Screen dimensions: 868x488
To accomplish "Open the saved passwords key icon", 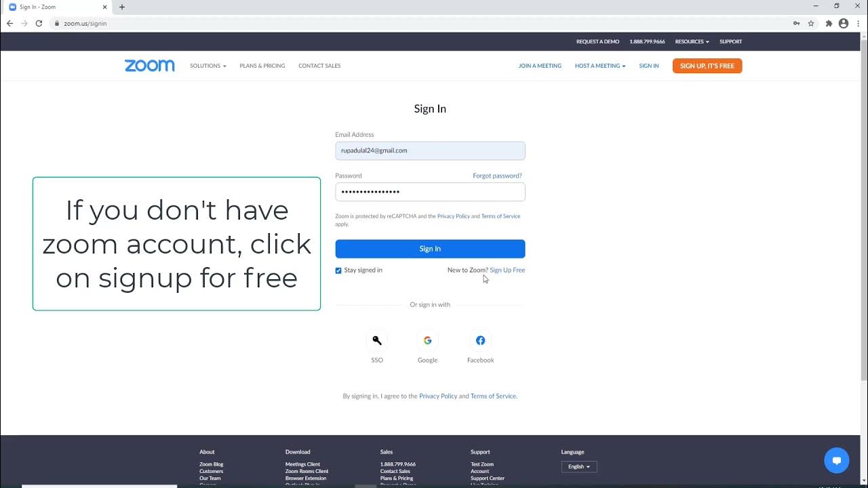I will pyautogui.click(x=796, y=23).
